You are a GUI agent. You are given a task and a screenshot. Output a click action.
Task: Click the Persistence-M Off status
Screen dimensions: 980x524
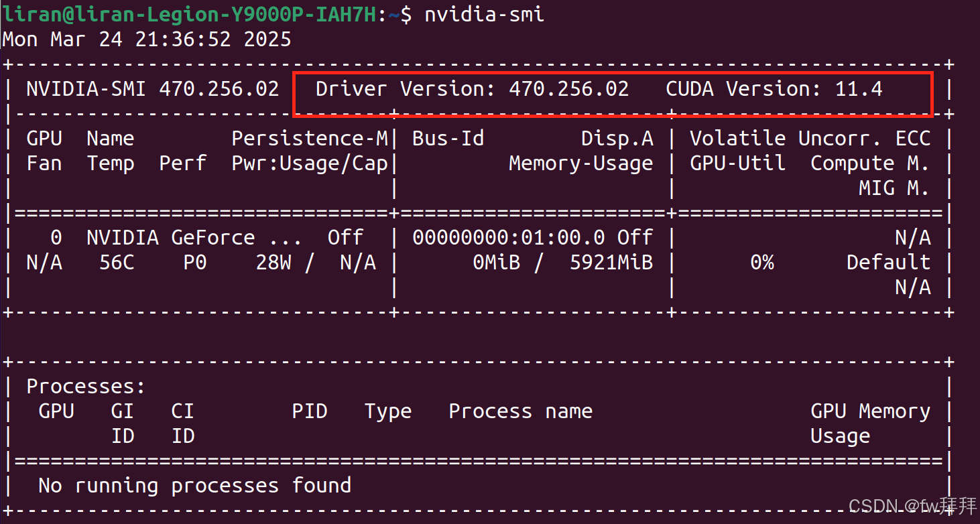click(x=345, y=237)
